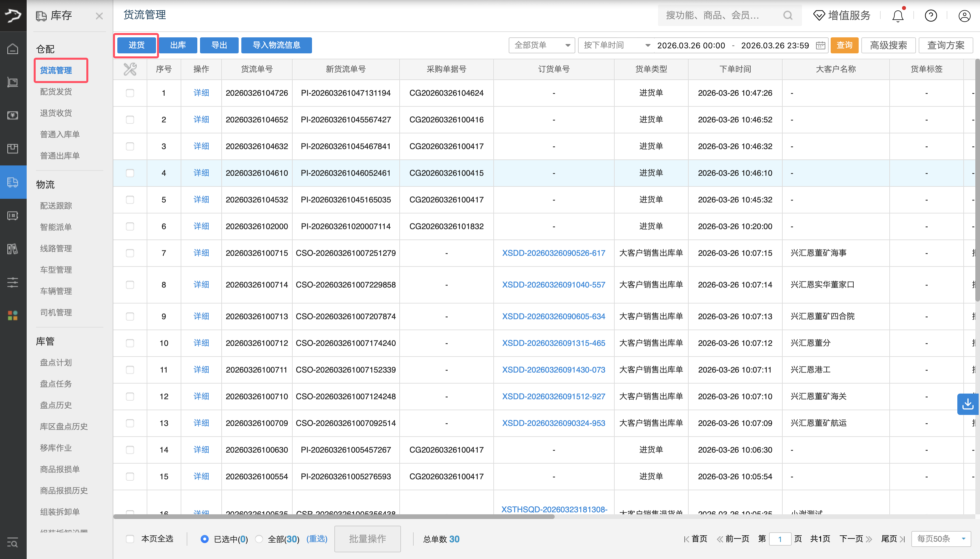Open the home dashboard icon in sidebar
This screenshot has width=980, height=559.
pos(13,49)
